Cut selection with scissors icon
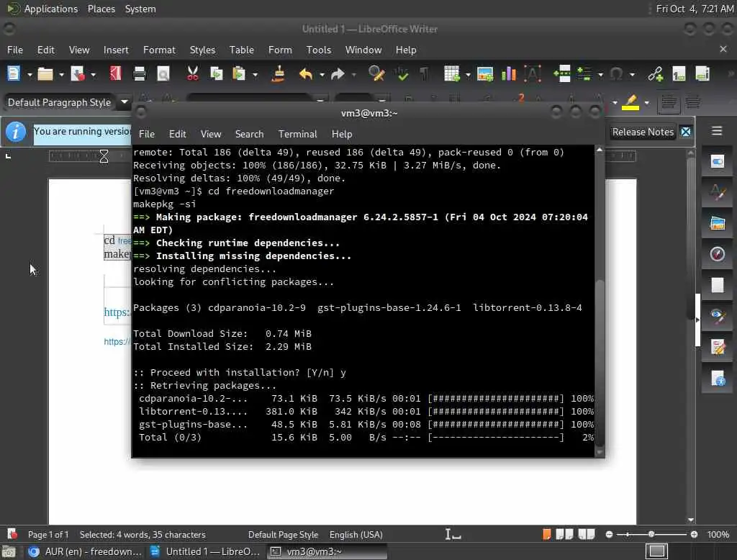Screen dimensions: 737x560 point(192,74)
